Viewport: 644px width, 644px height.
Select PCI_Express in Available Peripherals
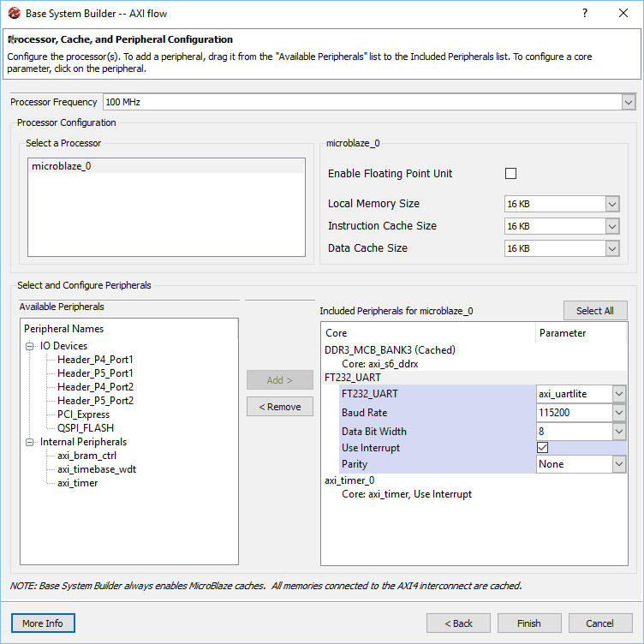tap(83, 414)
